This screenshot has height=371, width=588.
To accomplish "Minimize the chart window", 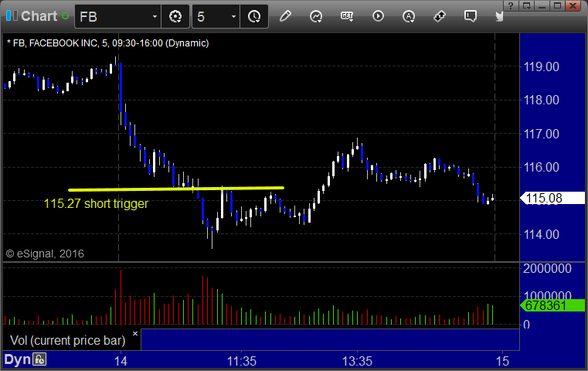I will coord(542,5).
